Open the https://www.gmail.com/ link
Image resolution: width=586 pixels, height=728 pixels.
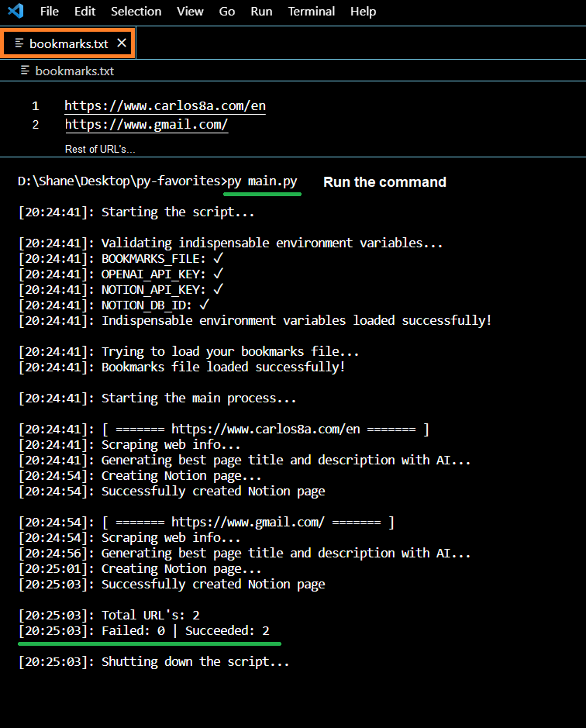[x=146, y=124]
